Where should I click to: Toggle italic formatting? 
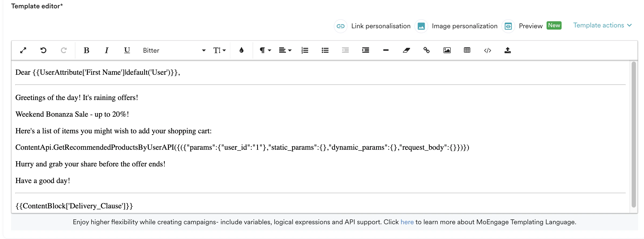(107, 50)
